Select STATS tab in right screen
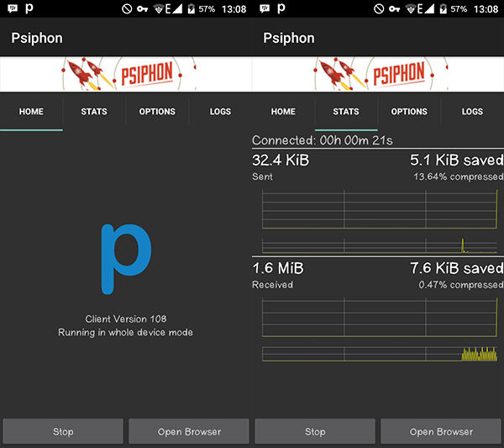504x448 pixels. pyautogui.click(x=346, y=112)
